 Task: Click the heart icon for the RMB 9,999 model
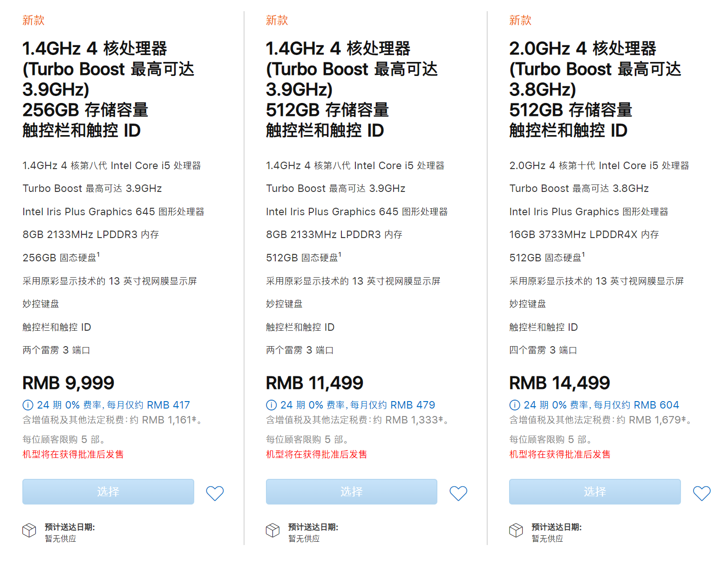215,492
